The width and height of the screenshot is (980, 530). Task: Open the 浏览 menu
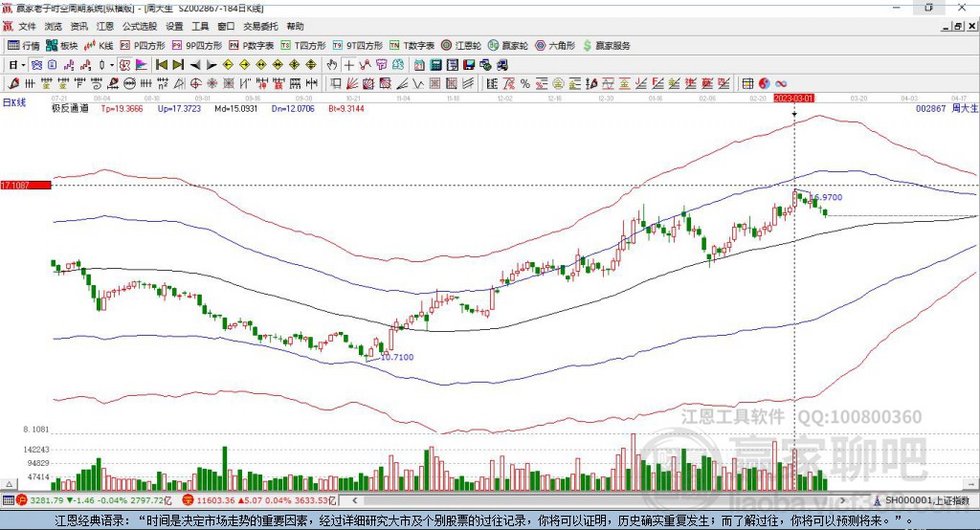click(54, 26)
